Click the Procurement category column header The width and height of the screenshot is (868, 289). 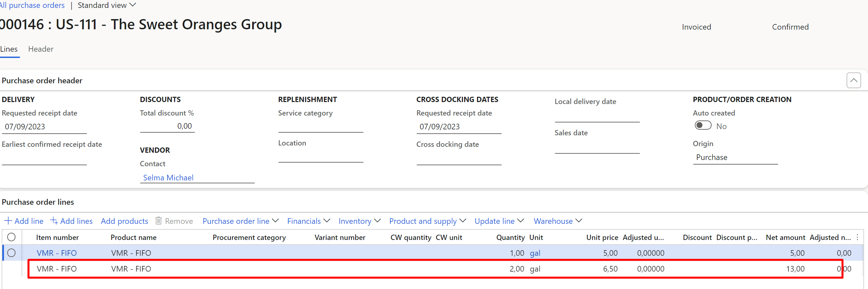click(249, 237)
